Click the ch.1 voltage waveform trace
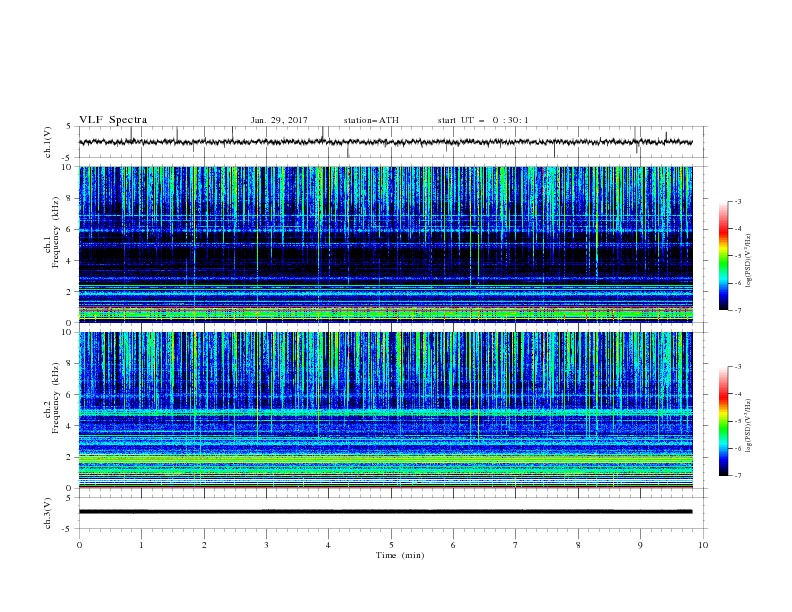Screen dimensions: 792x612 tap(386, 142)
